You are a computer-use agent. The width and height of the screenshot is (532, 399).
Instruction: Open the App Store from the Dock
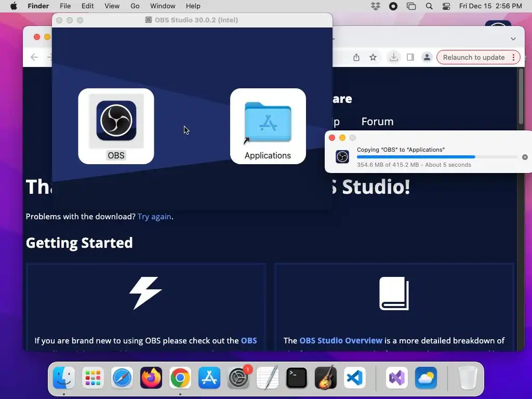(209, 378)
